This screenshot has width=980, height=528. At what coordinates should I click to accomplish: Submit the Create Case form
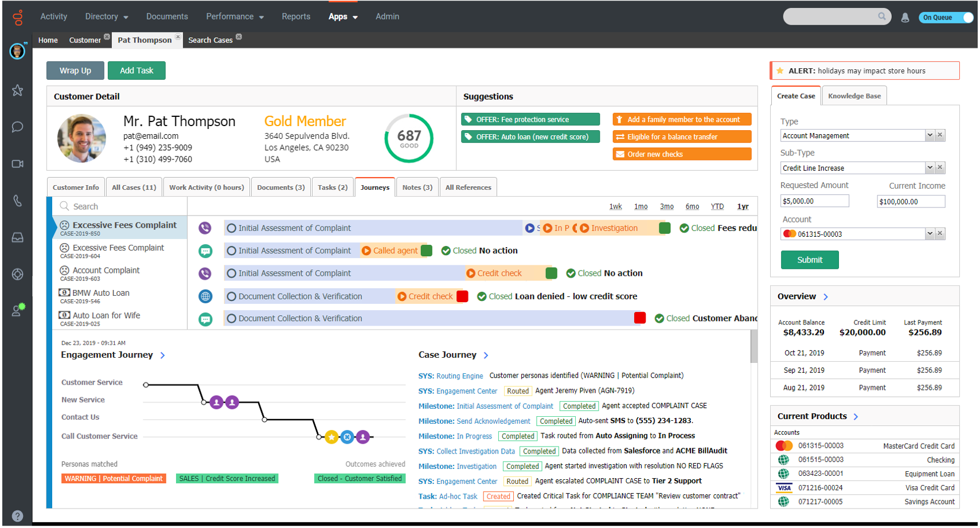pyautogui.click(x=810, y=260)
